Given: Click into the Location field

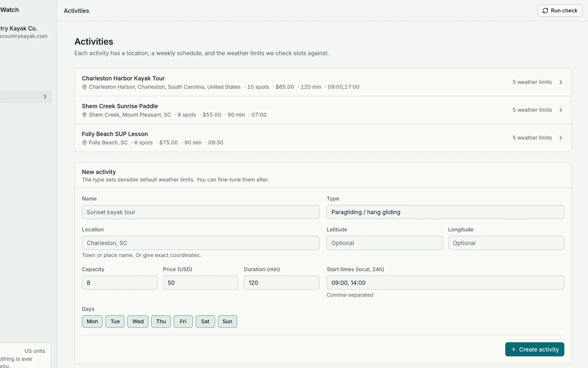Looking at the screenshot, I should (201, 243).
